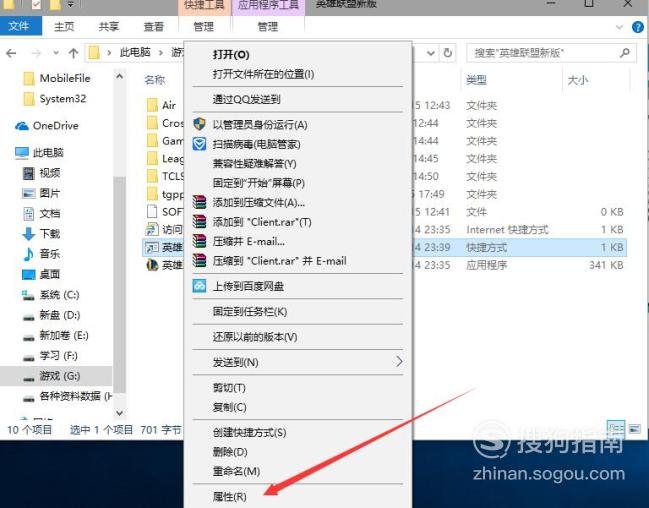Image resolution: width=649 pixels, height=508 pixels.
Task: Choose 剪切(T) in the context menu
Action: [229, 388]
